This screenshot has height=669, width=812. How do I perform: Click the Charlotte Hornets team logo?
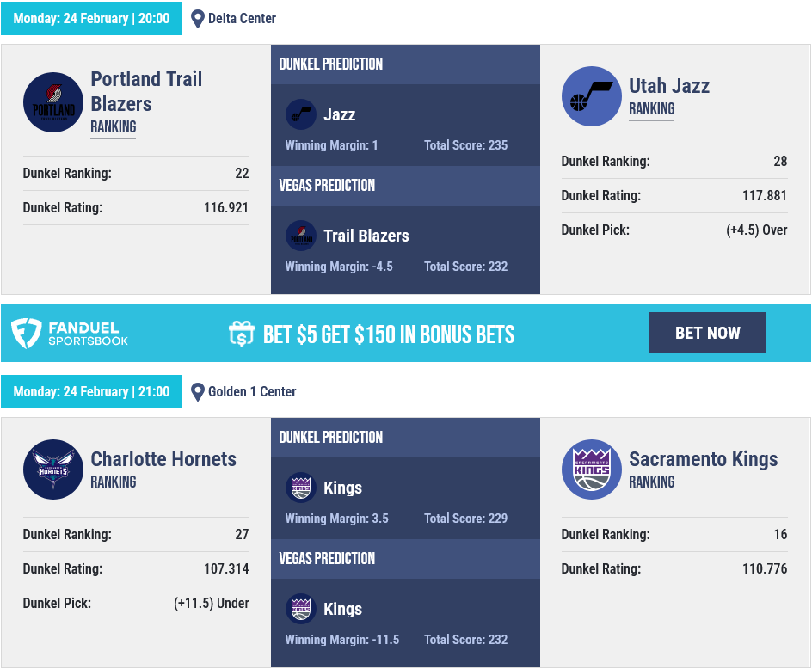(x=53, y=470)
